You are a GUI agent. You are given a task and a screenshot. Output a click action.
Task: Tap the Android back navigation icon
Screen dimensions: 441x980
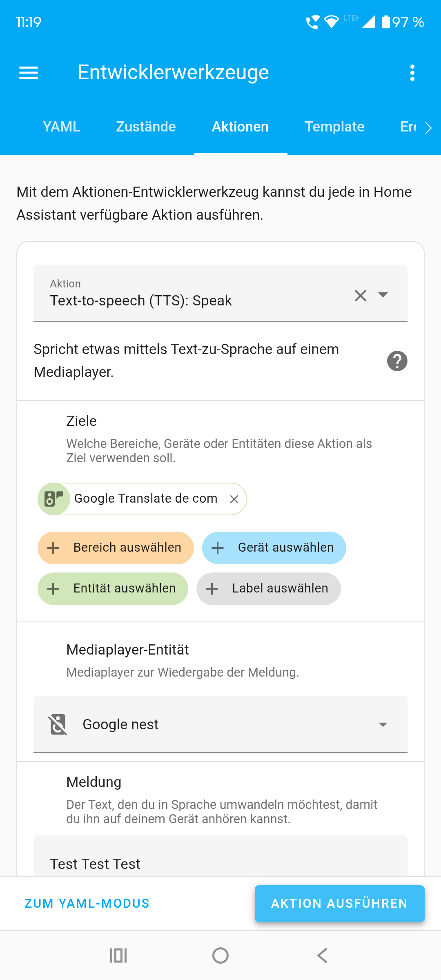pos(323,955)
